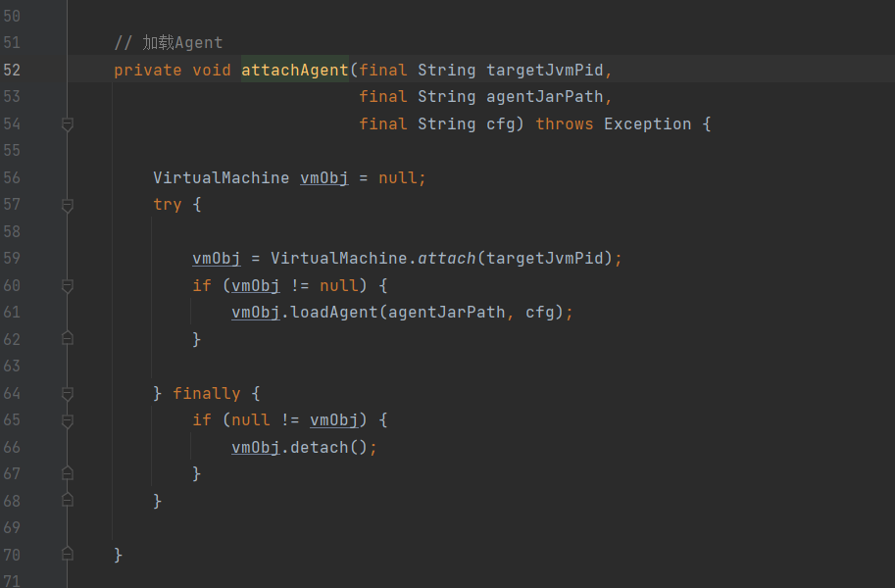Click the fold end marker on line 67
Screen dimensions: 895x588
click(x=68, y=473)
